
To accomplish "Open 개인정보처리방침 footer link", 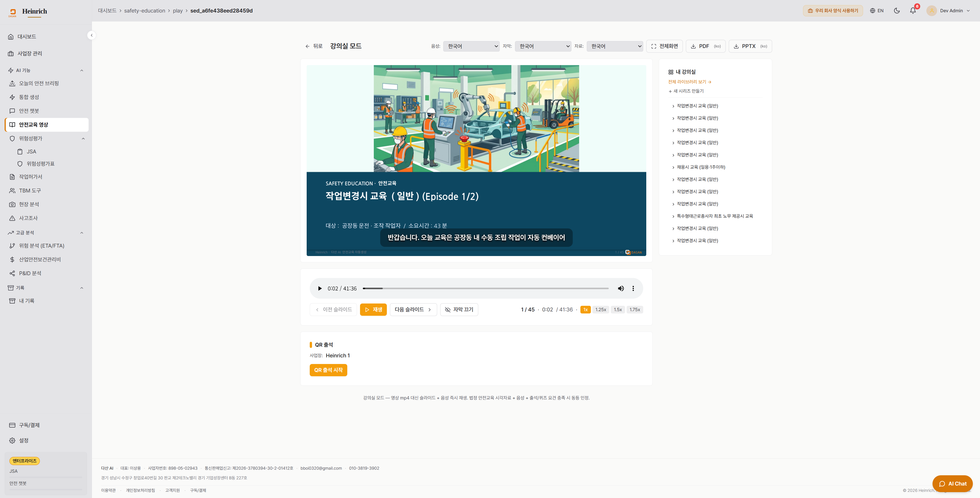I will 140,490.
